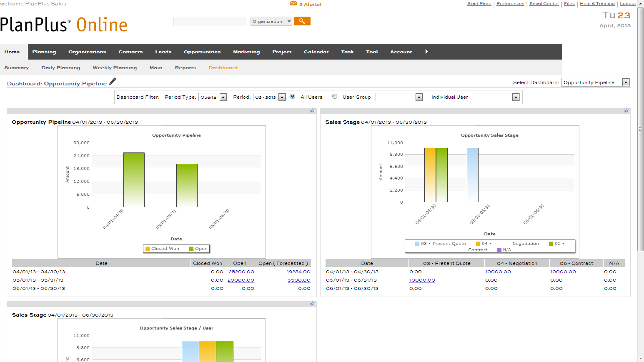This screenshot has width=644, height=362.
Task: Click the vertical scrollbar thumb
Action: point(641,129)
